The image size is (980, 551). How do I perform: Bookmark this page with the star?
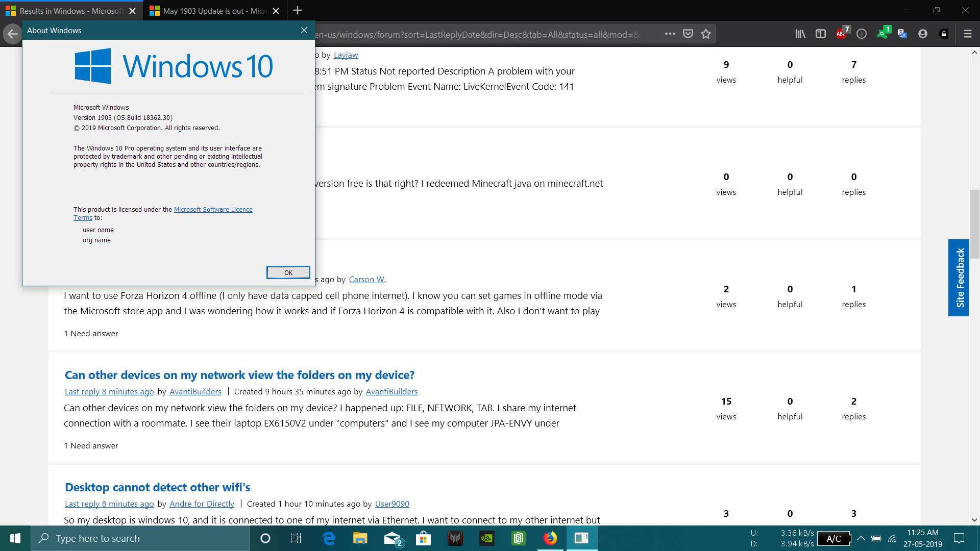(x=706, y=34)
